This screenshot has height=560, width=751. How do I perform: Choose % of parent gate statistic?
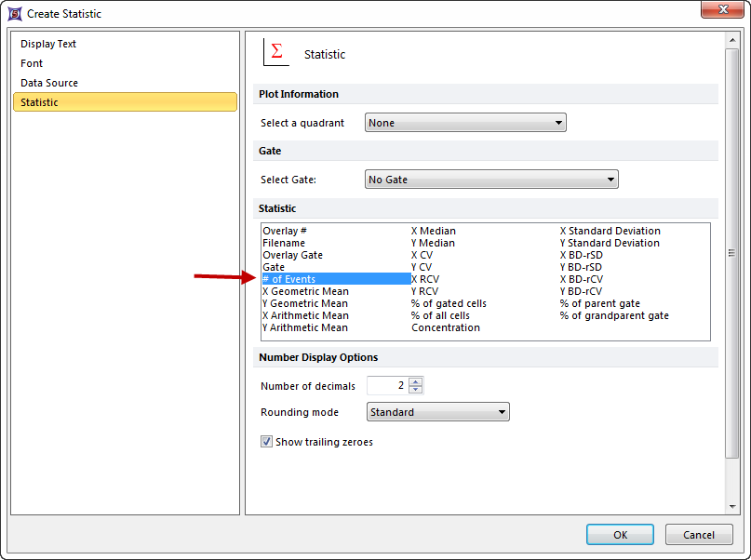(599, 303)
